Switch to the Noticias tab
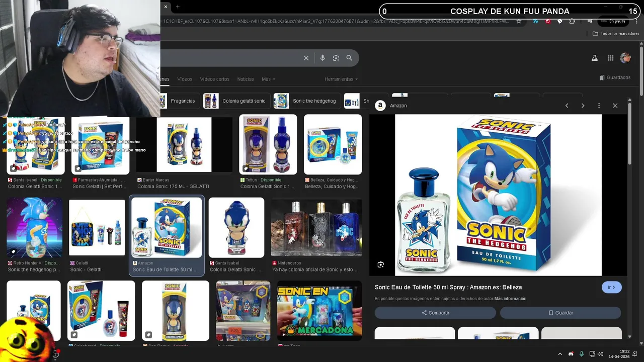This screenshot has width=644, height=362. (x=246, y=79)
